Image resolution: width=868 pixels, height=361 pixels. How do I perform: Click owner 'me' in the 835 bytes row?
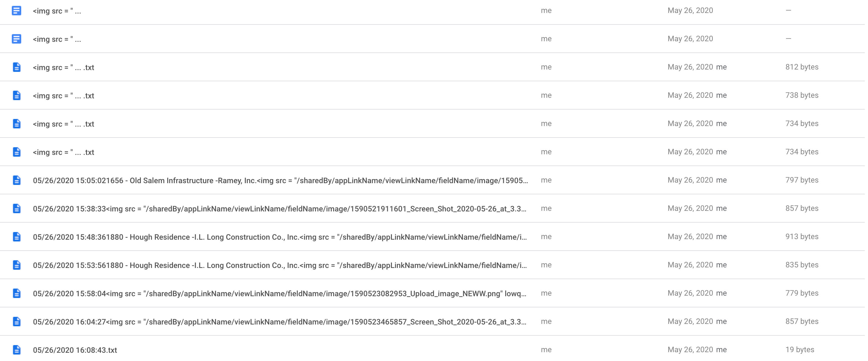point(546,265)
